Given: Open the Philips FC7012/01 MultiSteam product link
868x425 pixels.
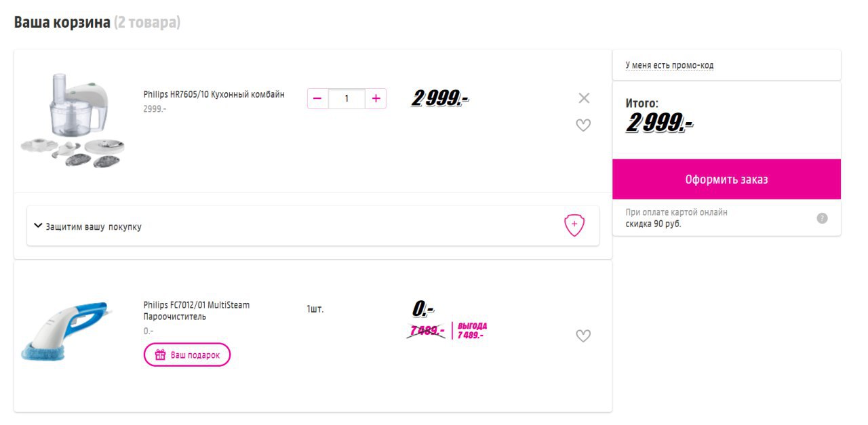Looking at the screenshot, I should tap(197, 310).
